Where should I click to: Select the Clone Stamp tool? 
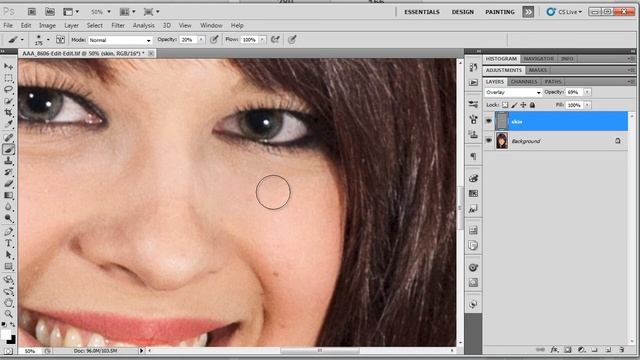(x=8, y=161)
